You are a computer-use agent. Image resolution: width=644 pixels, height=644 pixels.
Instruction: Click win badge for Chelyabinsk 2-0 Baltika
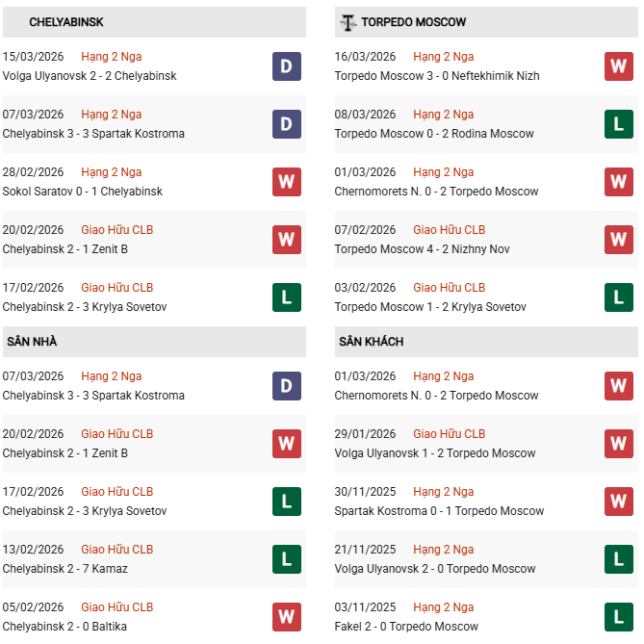coord(287,617)
